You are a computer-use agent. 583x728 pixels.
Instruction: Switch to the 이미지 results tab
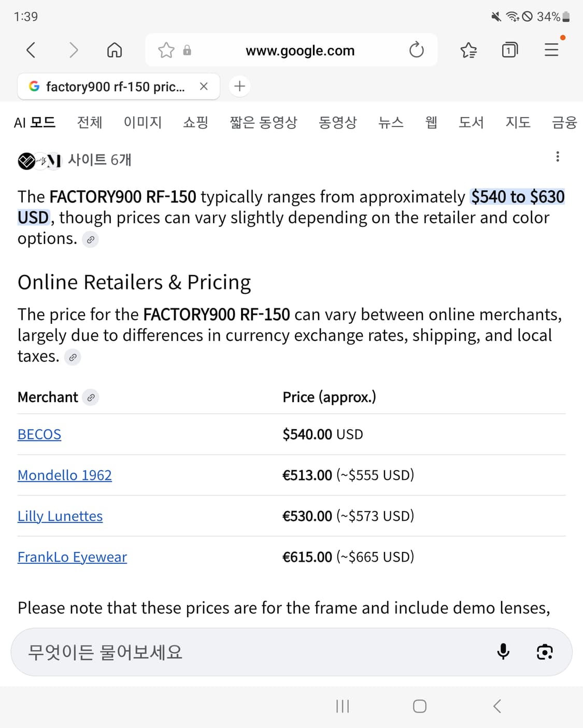tap(143, 122)
